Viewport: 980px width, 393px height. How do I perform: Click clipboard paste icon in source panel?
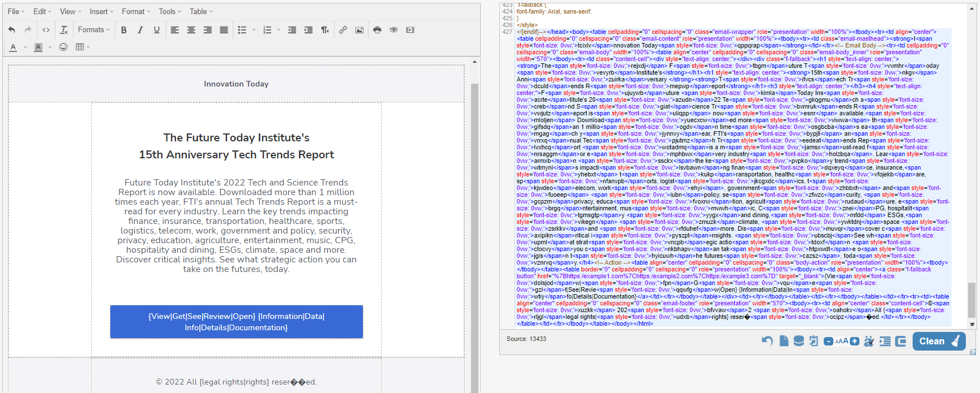tap(814, 341)
